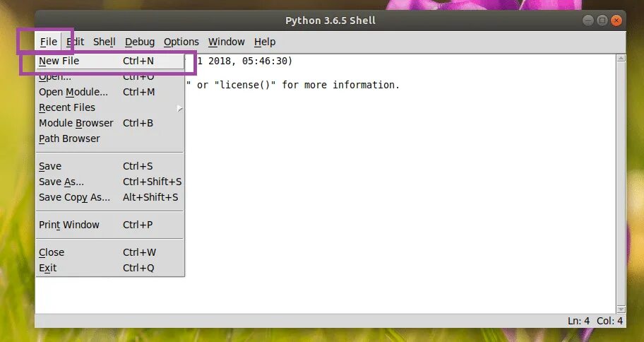Close the Python 3.6.5 Shell window
Screen dimensions: 644x342
pyautogui.click(x=616, y=20)
